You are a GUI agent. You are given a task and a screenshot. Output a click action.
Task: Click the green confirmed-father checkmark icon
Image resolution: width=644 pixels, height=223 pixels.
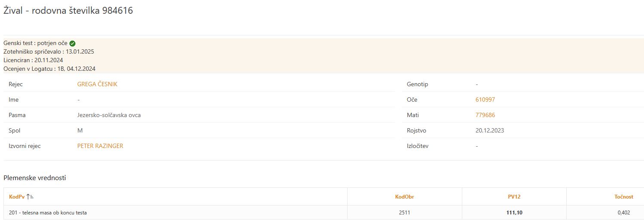73,43
